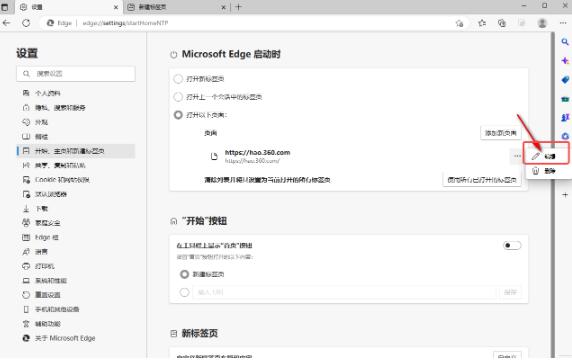Select 新建标签页 radio under Start button
The image size is (572, 360).
click(184, 274)
